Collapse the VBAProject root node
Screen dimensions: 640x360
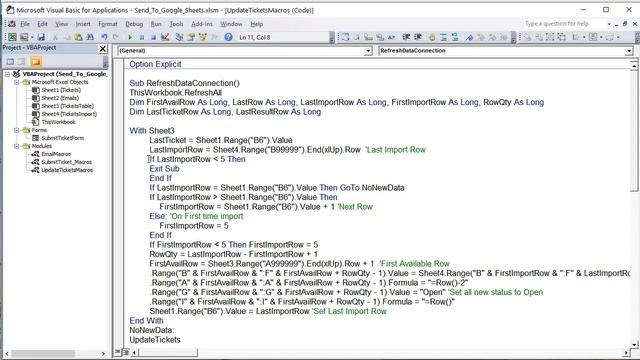7,74
